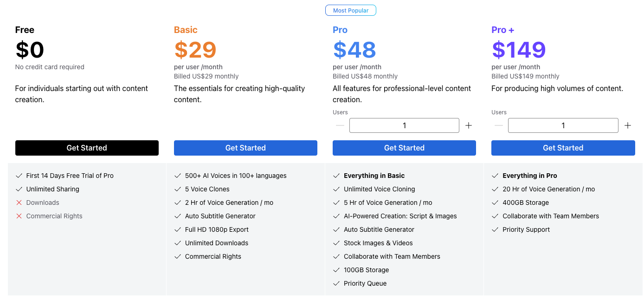Click the Basic plan $29 price
Screen dimensions: 644x301
coord(195,50)
